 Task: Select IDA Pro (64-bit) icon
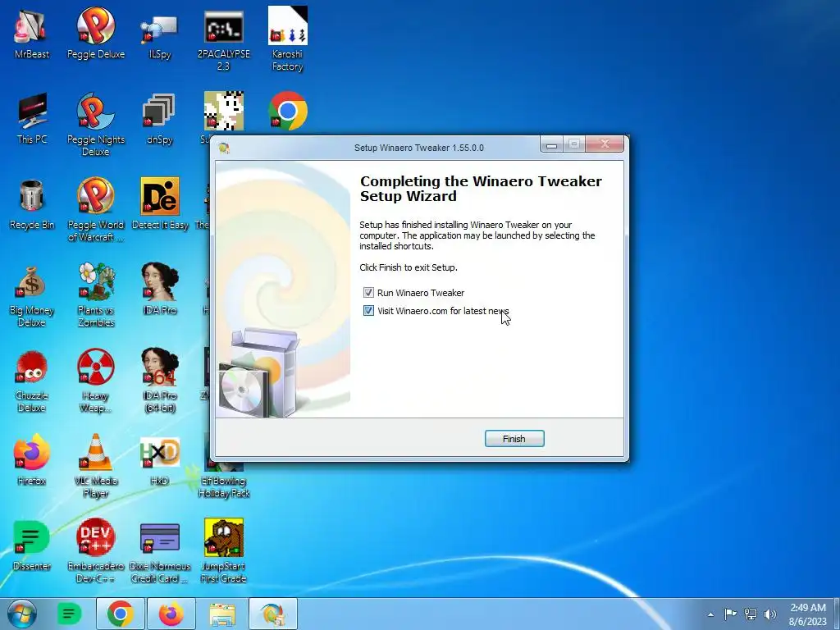coord(160,381)
